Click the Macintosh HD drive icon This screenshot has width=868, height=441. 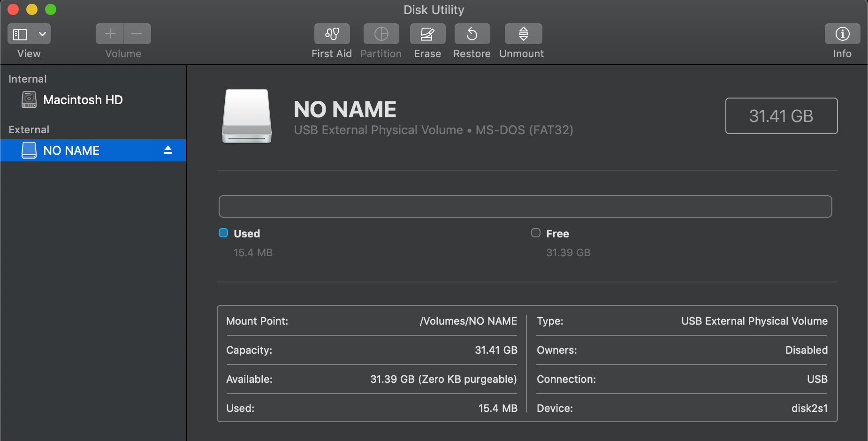tap(29, 99)
